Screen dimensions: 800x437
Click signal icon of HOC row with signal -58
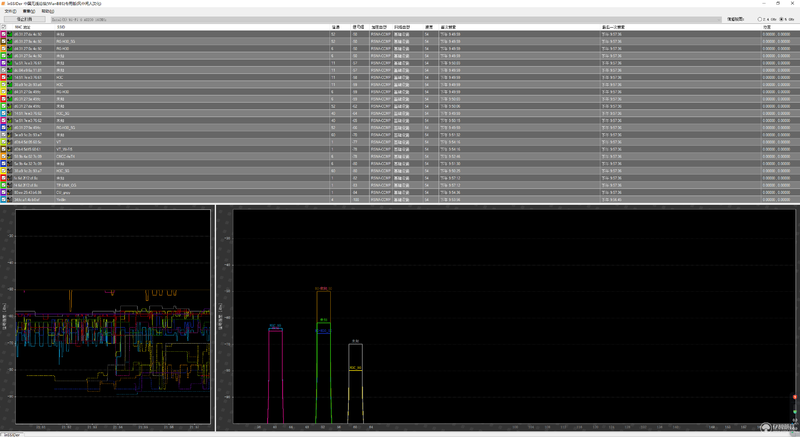[x=10, y=78]
